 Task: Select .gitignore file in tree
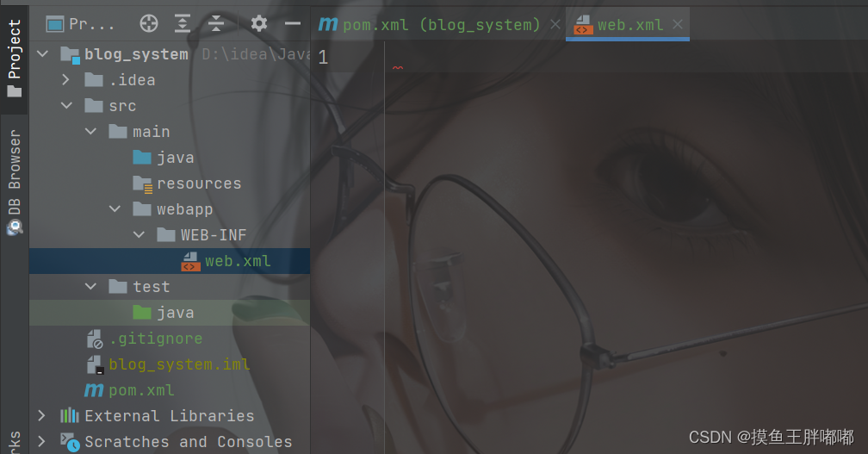(x=170, y=339)
